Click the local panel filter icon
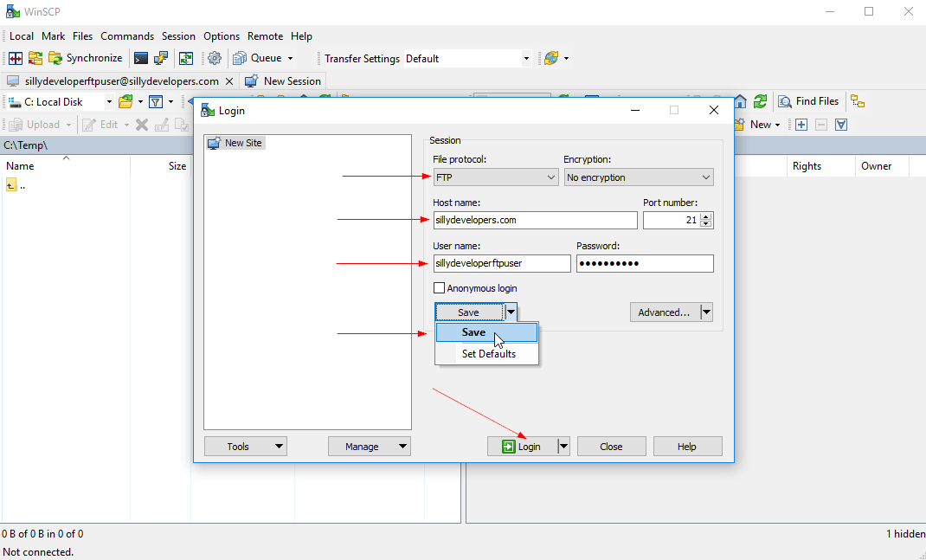The height and width of the screenshot is (560, 926). (155, 102)
